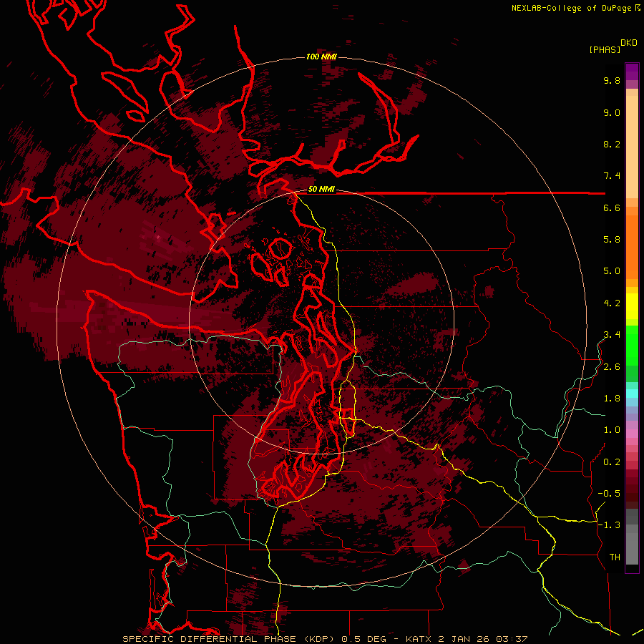Click the 8.2 scale value

pos(612,145)
